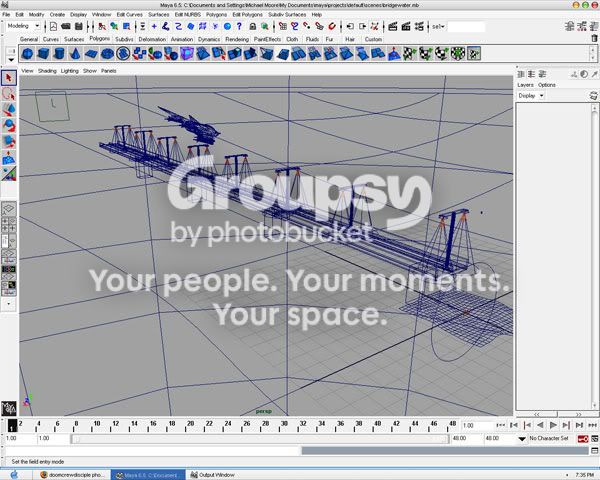The height and width of the screenshot is (480, 600).
Task: Click the last highlighted checker UV shelf icon
Action: [x=474, y=54]
